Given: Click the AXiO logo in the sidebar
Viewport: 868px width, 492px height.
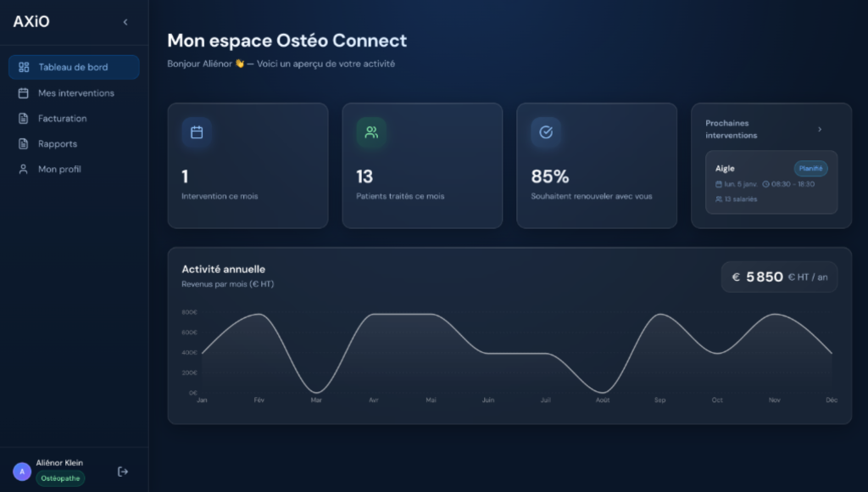Looking at the screenshot, I should pyautogui.click(x=31, y=22).
